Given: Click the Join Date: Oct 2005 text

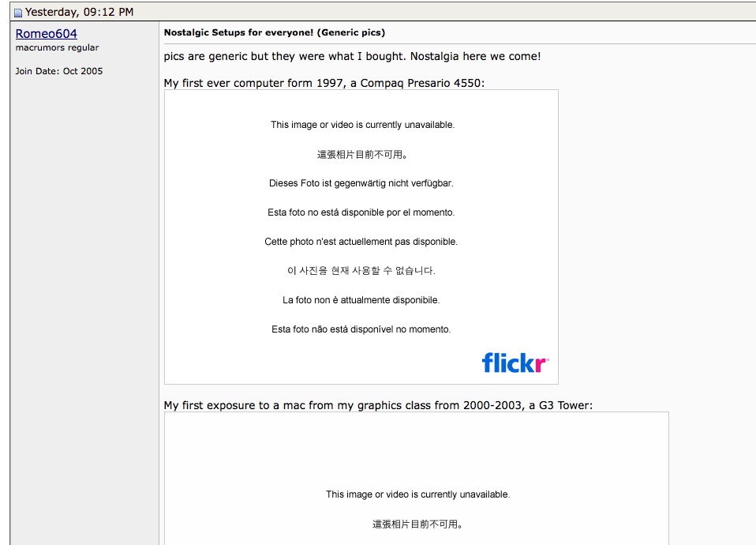Looking at the screenshot, I should [x=59, y=71].
